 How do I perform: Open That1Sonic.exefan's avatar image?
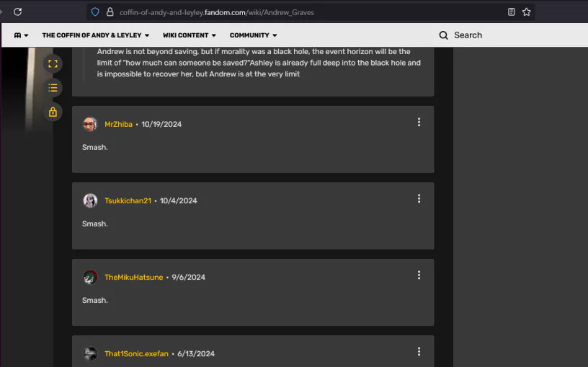pyautogui.click(x=90, y=353)
